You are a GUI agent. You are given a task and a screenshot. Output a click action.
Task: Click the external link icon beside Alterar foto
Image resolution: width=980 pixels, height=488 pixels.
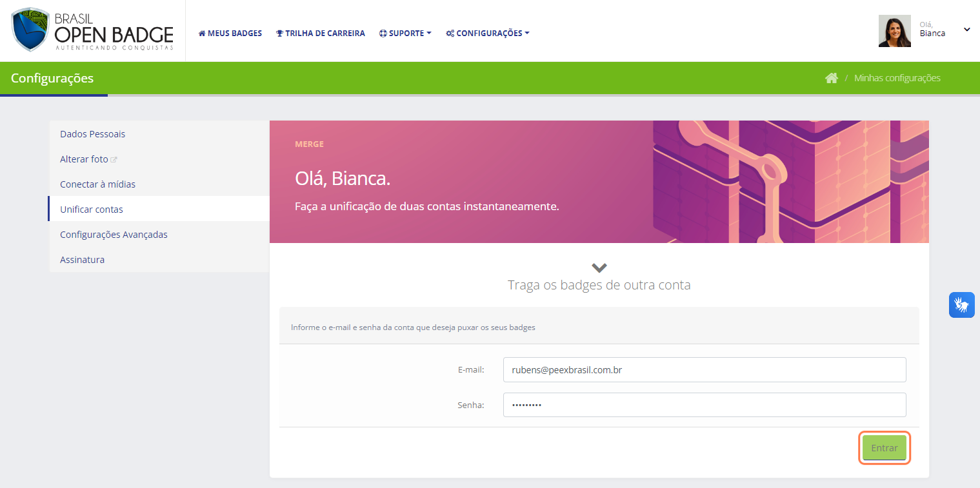tap(114, 160)
